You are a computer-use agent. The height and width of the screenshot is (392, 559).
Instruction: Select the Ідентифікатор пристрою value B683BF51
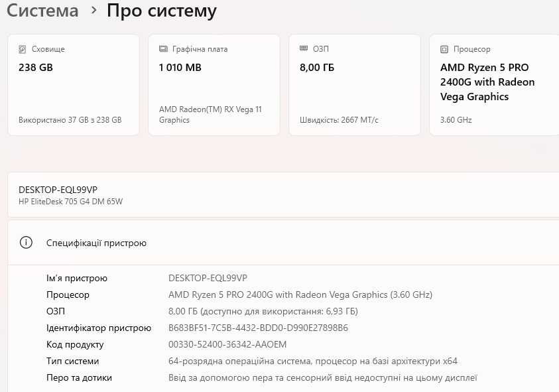[258, 328]
